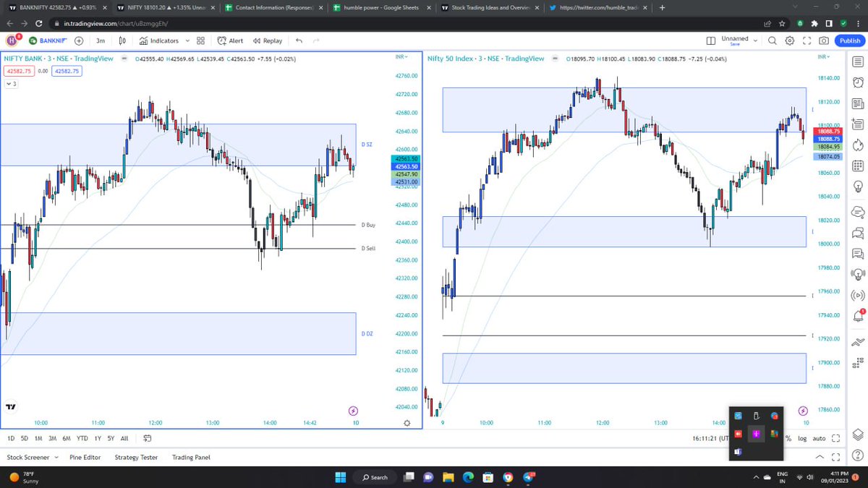Select the All date range
The image size is (868, 488).
124,438
